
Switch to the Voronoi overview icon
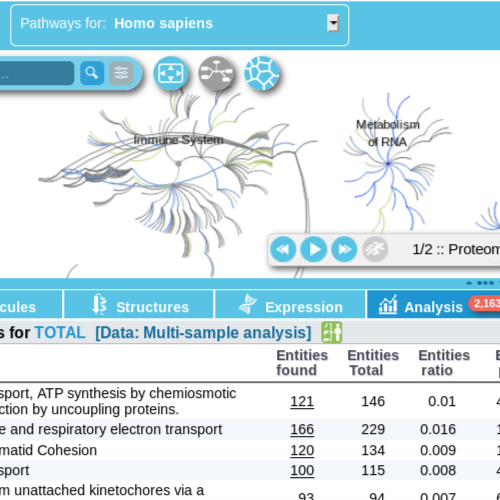(x=262, y=73)
